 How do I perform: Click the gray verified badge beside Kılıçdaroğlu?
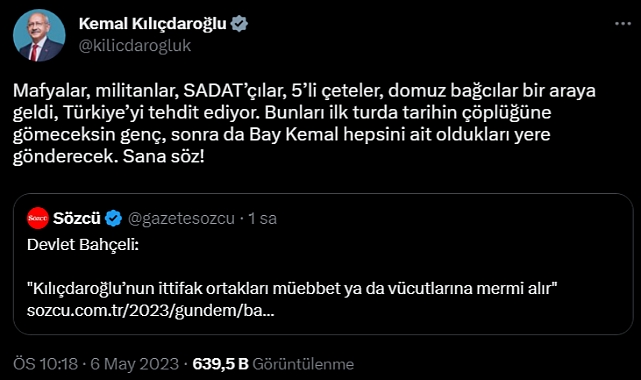tap(239, 24)
